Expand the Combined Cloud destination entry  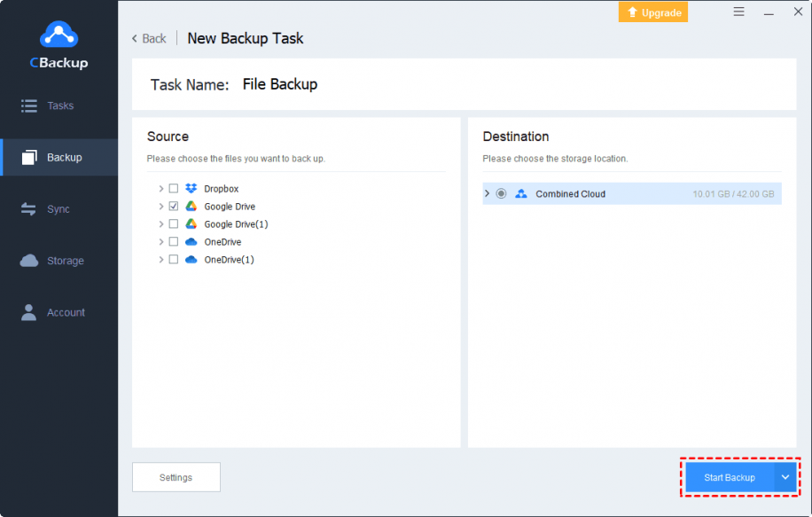(488, 194)
